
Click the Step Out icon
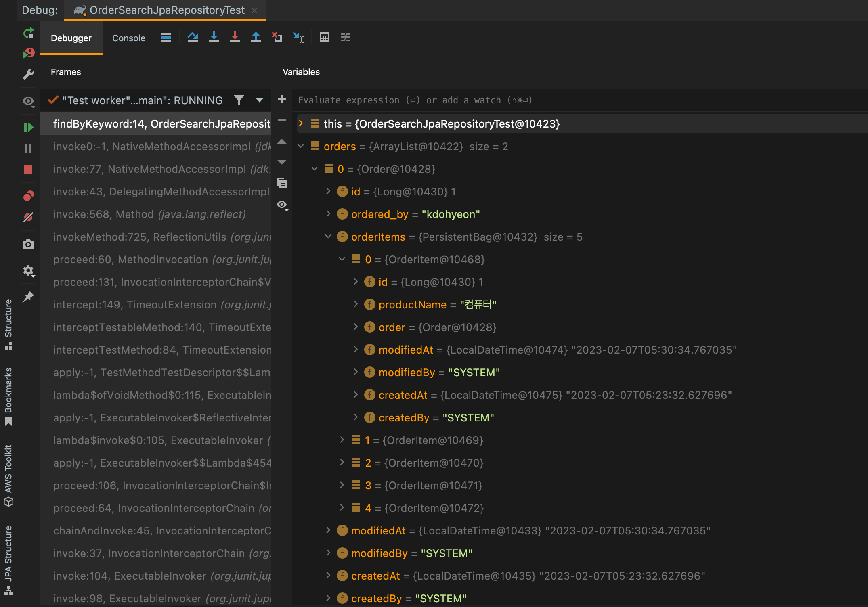tap(256, 38)
